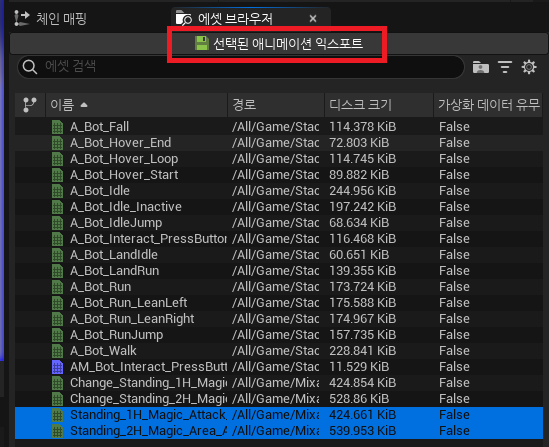Click the 11.529 KiB disk size cell
The image size is (549, 447).
359,367
